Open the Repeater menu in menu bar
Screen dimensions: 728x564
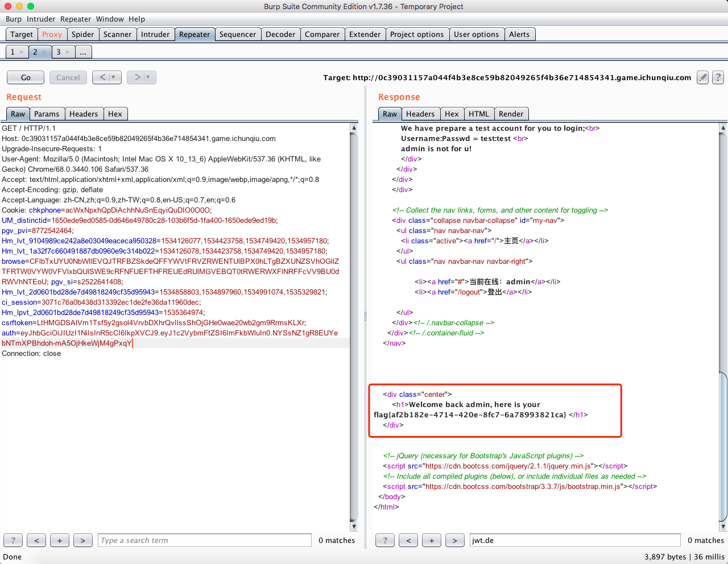click(x=76, y=19)
